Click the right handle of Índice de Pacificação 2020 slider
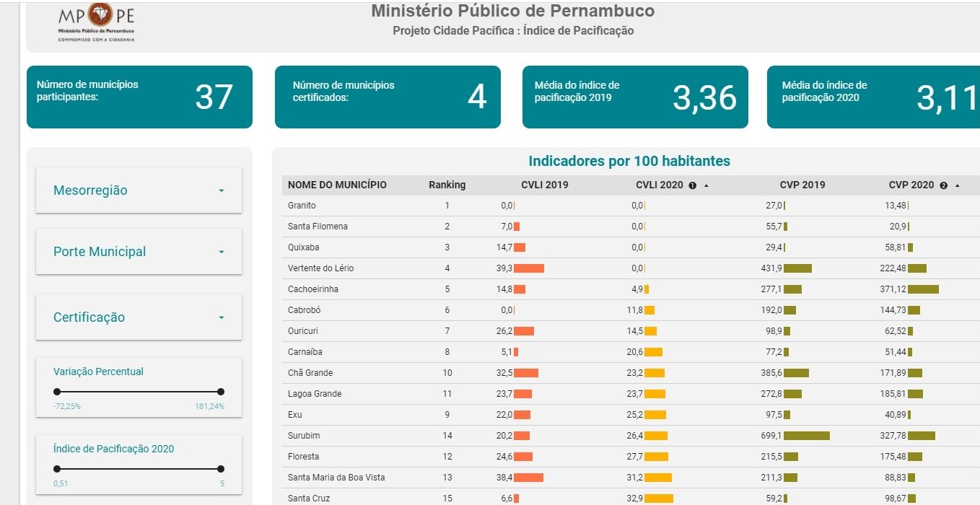980x505 pixels. point(221,469)
